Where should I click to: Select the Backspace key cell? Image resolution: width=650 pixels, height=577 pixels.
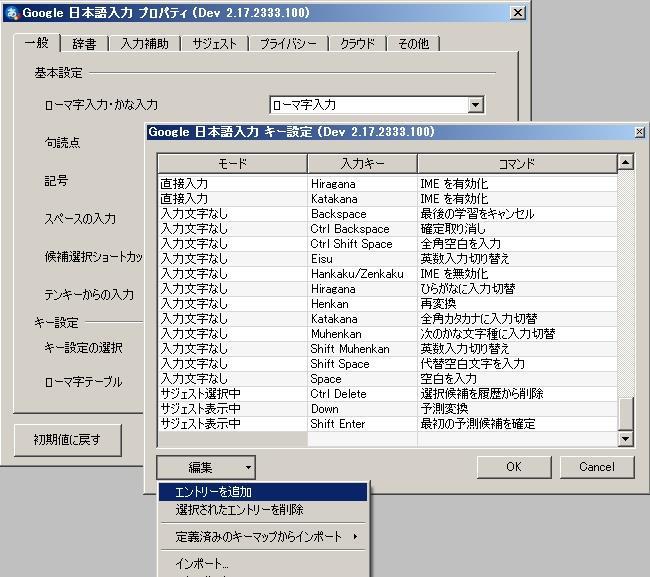[x=362, y=214]
